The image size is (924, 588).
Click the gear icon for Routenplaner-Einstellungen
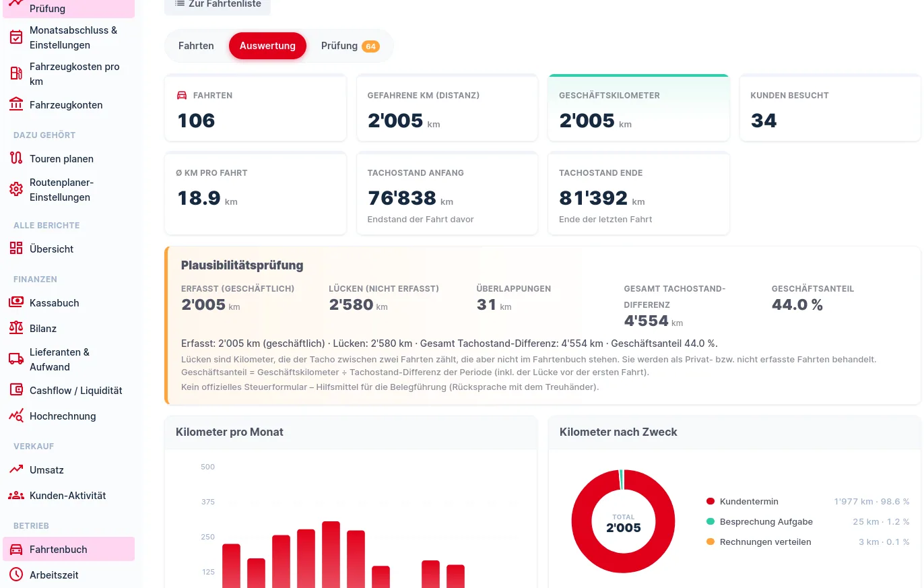pos(16,190)
